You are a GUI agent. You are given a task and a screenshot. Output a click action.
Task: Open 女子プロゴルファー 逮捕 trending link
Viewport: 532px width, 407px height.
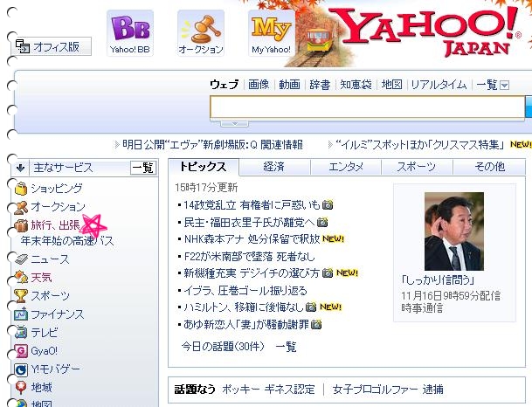388,390
